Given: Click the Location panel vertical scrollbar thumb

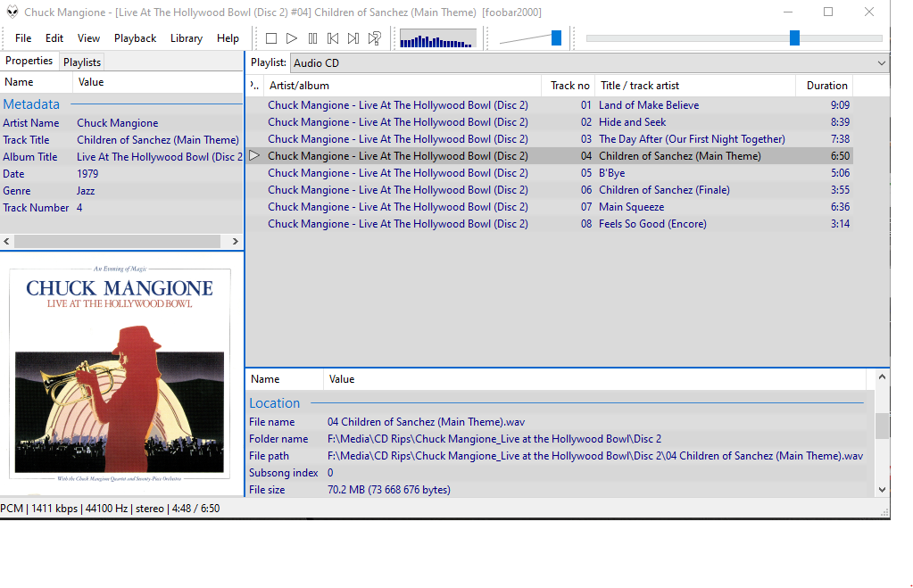Looking at the screenshot, I should pos(882,426).
